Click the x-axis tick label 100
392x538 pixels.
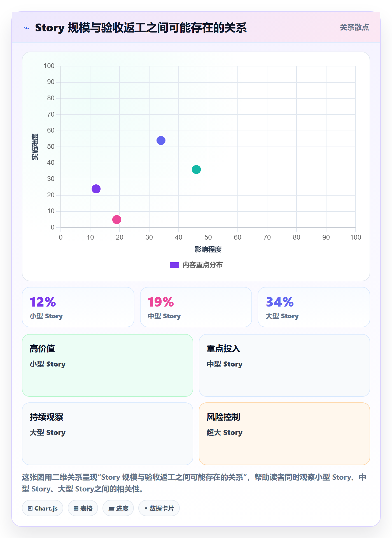[x=356, y=237]
